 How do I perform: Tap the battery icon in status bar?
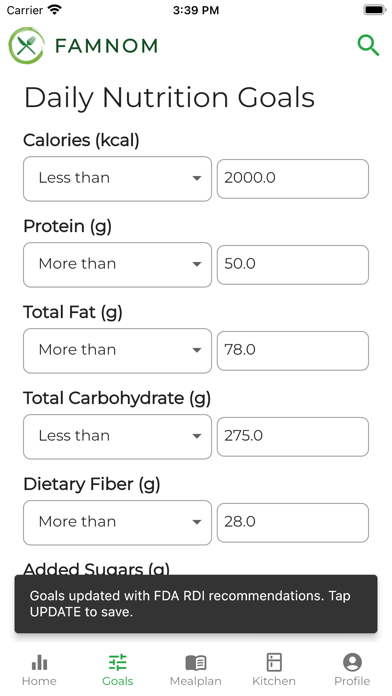[375, 10]
